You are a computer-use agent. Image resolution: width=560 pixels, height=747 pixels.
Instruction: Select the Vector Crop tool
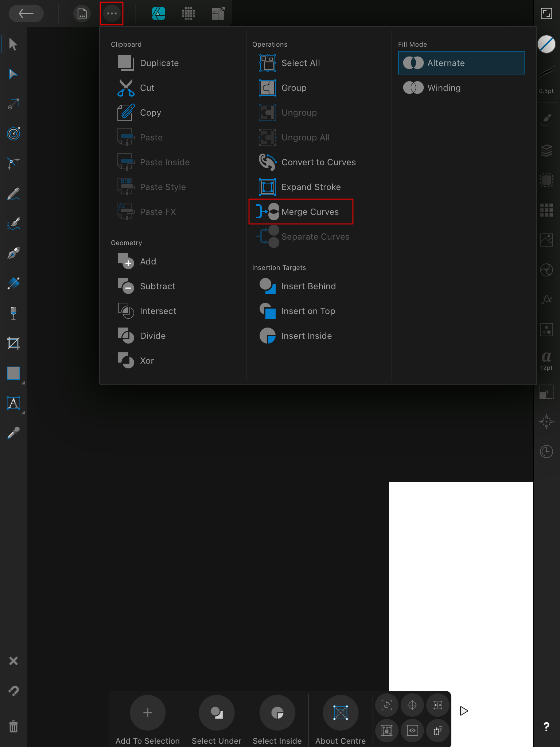click(x=13, y=343)
